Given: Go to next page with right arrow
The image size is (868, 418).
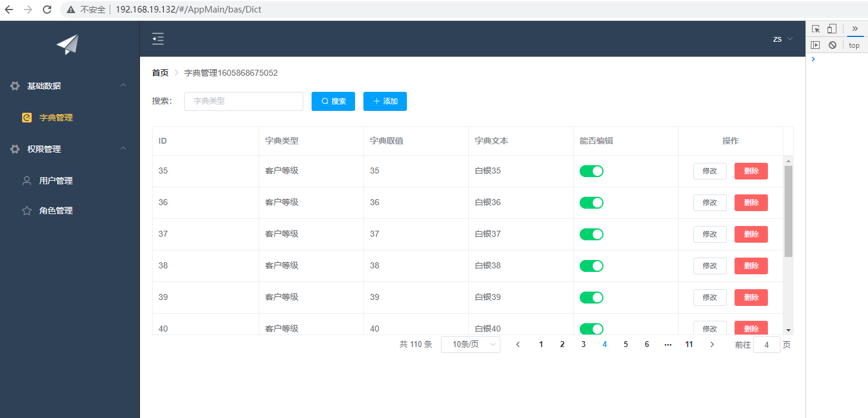Looking at the screenshot, I should [712, 345].
